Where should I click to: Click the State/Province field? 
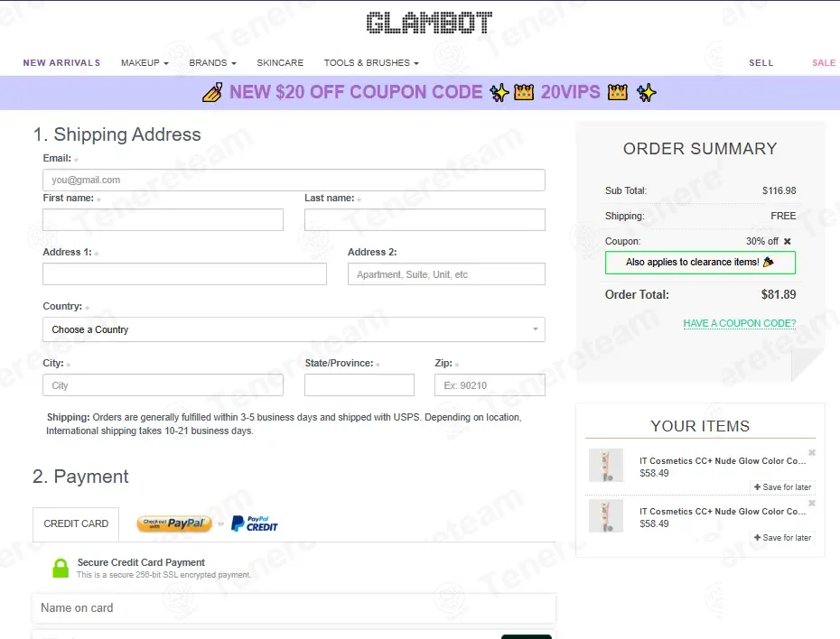point(359,385)
